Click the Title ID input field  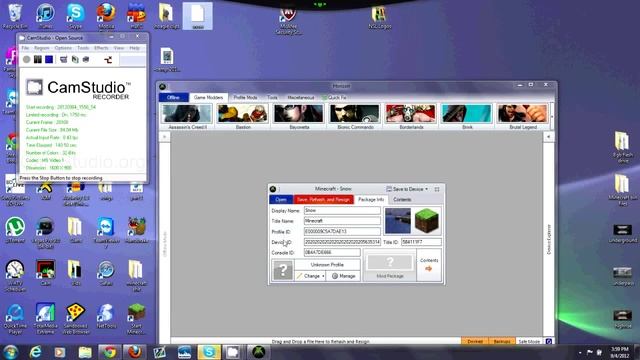421,242
